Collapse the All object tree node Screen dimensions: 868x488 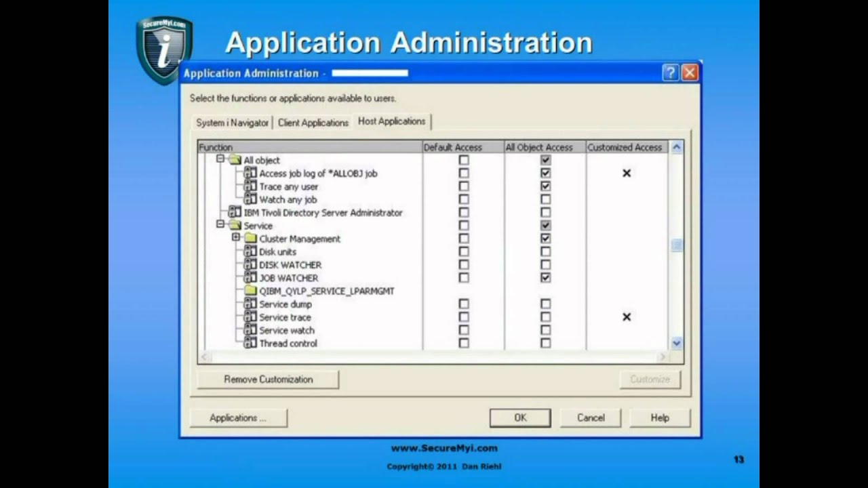tap(220, 159)
